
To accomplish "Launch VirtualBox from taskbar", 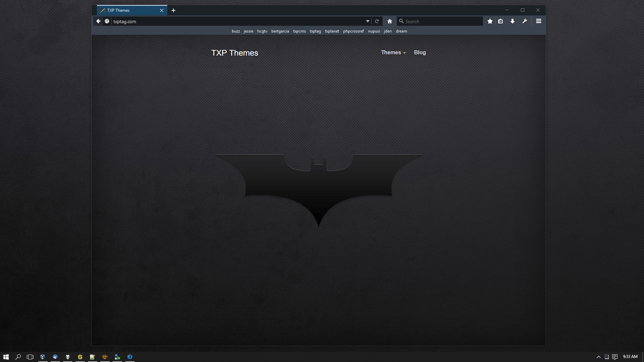I will [x=43, y=357].
